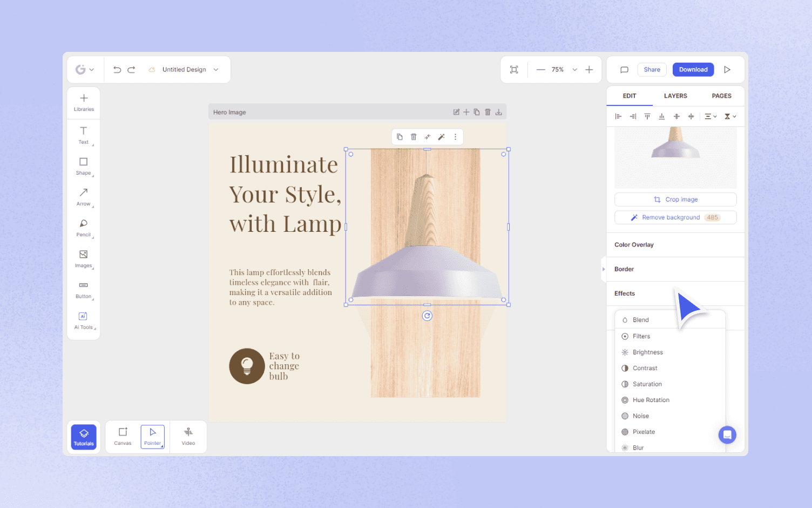Open the 75% zoom level dropdown

575,70
